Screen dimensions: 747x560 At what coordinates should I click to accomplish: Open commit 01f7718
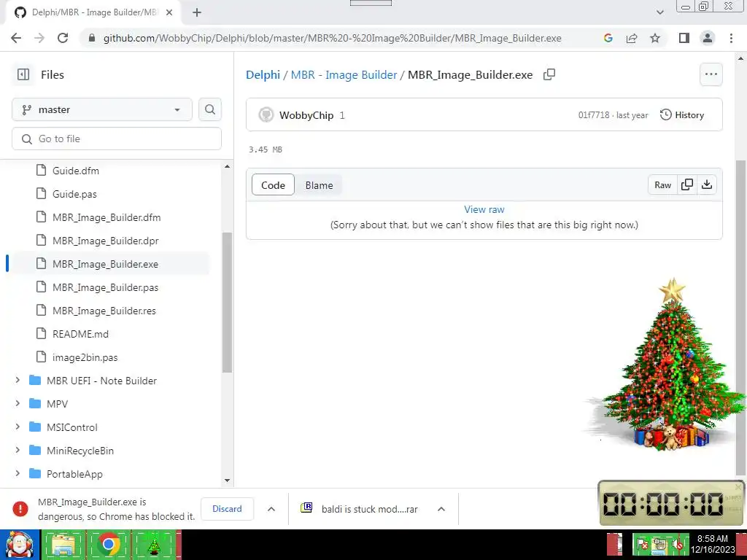(594, 115)
